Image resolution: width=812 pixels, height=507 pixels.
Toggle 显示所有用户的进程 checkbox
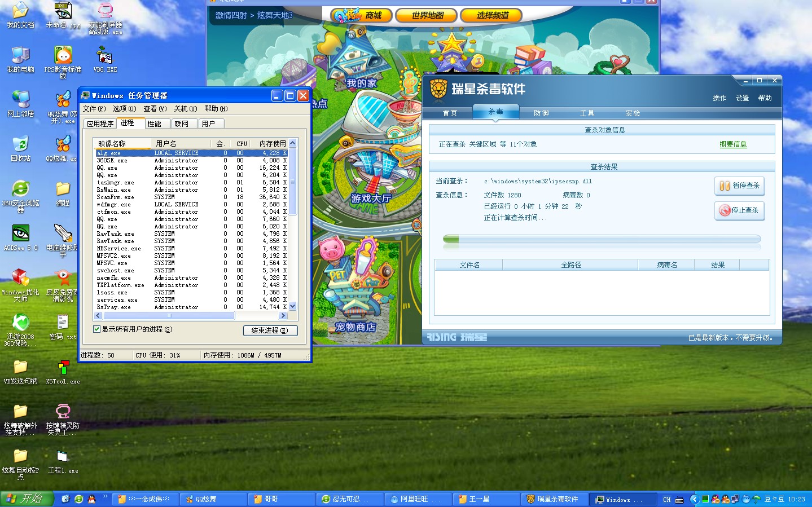click(96, 329)
